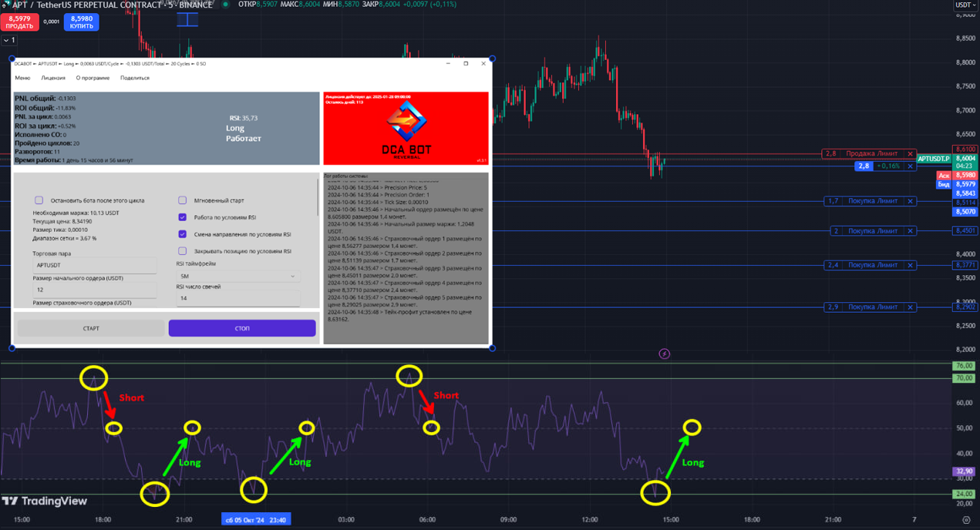
Task: Cancel the 2,8 Продажа Лимит order via X
Action: [911, 154]
